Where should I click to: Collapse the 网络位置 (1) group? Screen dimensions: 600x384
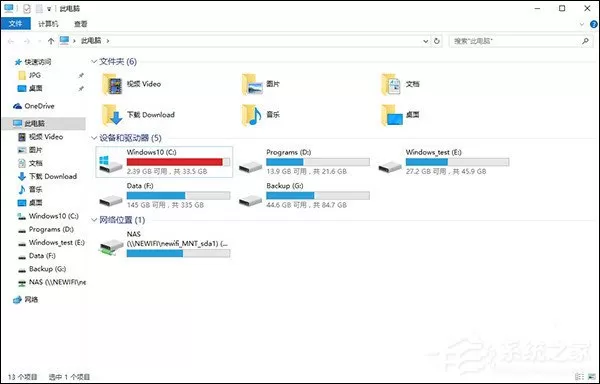(94, 220)
